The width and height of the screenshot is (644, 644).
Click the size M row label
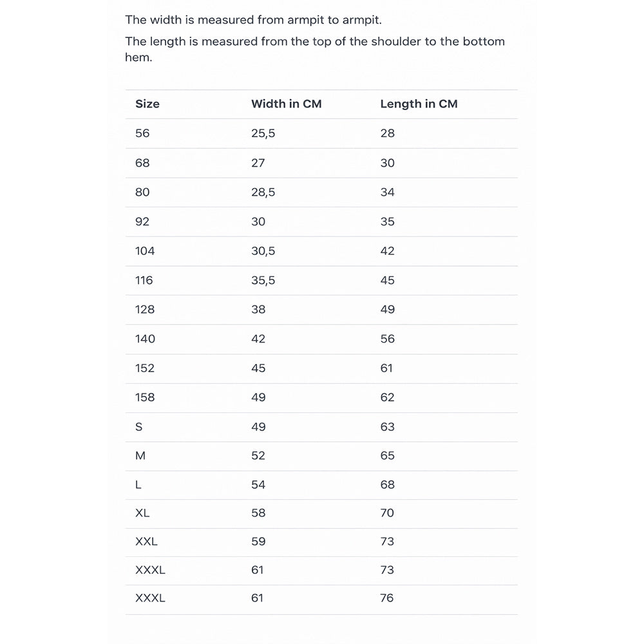140,456
